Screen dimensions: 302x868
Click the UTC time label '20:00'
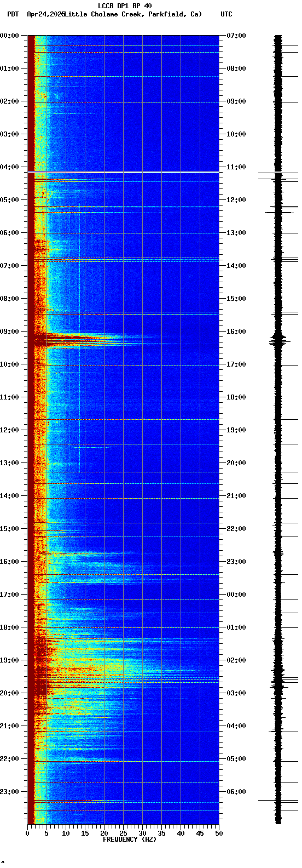(236, 463)
